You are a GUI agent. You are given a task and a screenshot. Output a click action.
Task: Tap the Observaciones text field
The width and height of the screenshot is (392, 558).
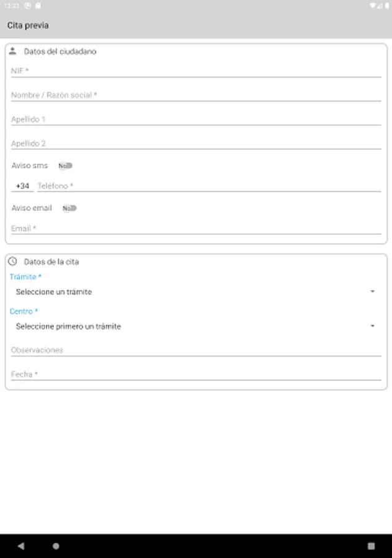point(196,350)
